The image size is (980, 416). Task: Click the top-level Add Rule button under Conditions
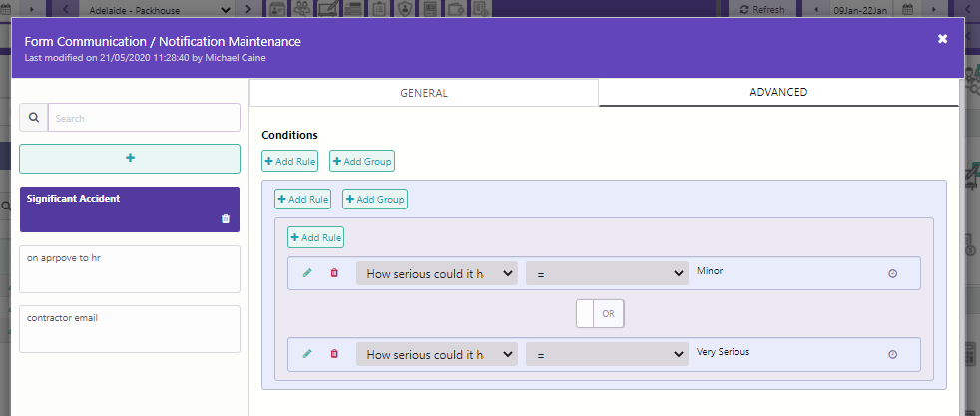pos(290,161)
